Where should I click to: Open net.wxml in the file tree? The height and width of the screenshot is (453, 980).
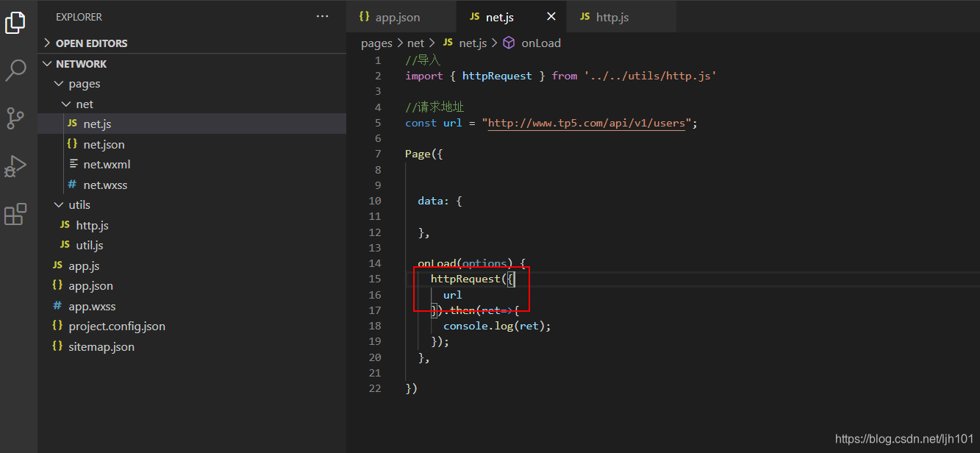[192, 164]
